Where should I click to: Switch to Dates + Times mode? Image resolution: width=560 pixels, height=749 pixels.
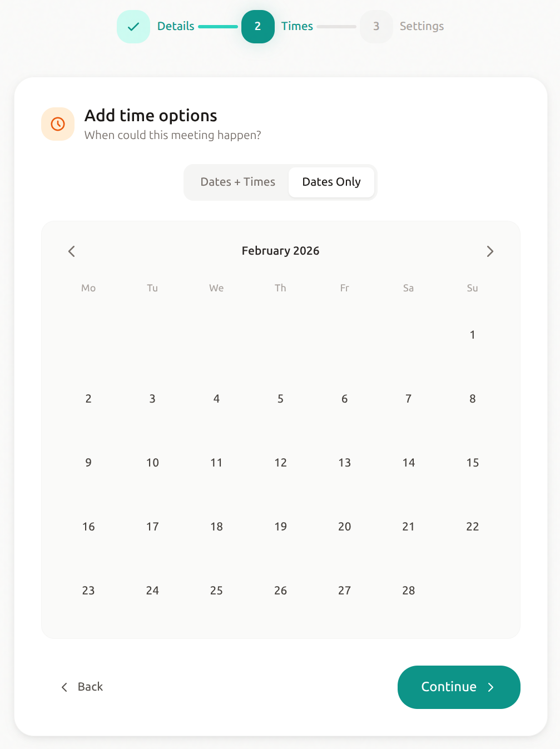pos(237,182)
